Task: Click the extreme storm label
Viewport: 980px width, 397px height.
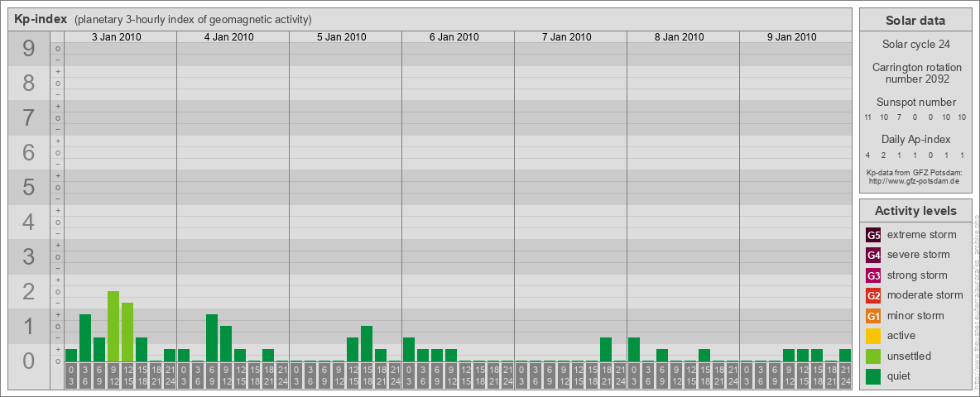Action: pos(921,235)
